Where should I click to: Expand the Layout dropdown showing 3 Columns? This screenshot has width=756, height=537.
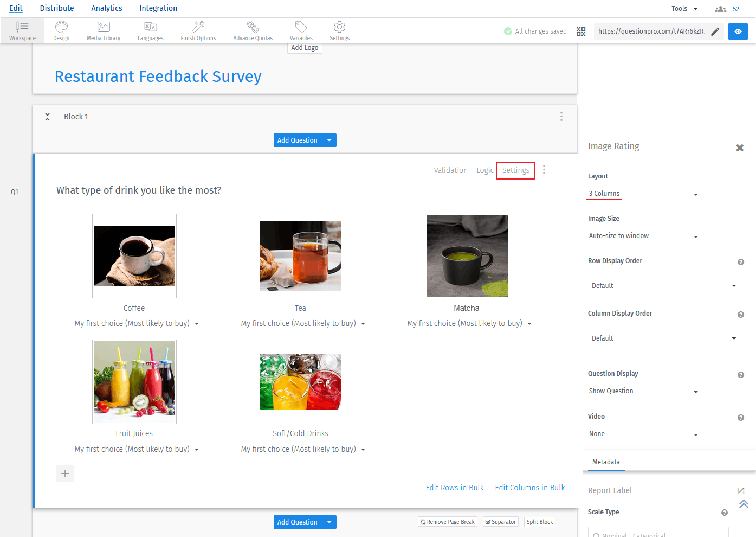(696, 194)
